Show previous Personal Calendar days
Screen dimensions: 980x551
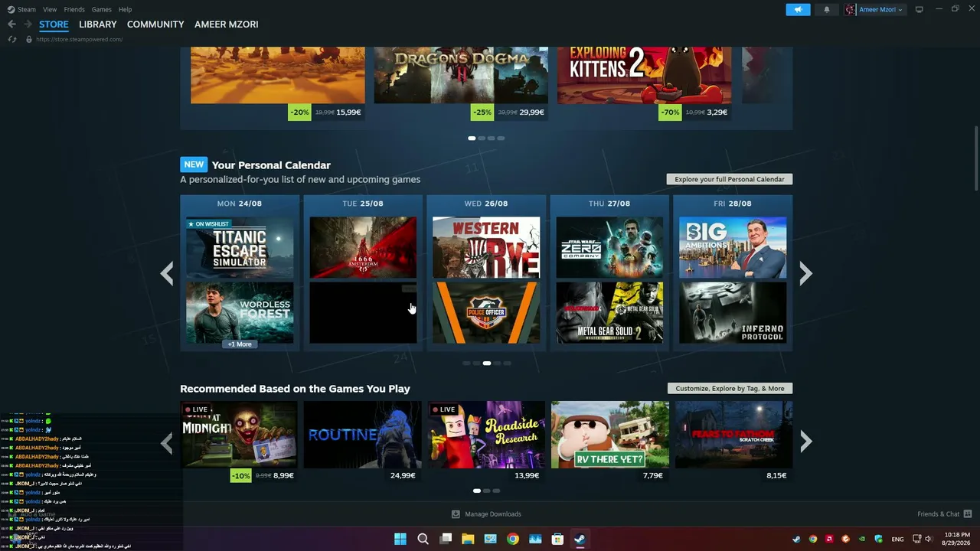click(167, 273)
